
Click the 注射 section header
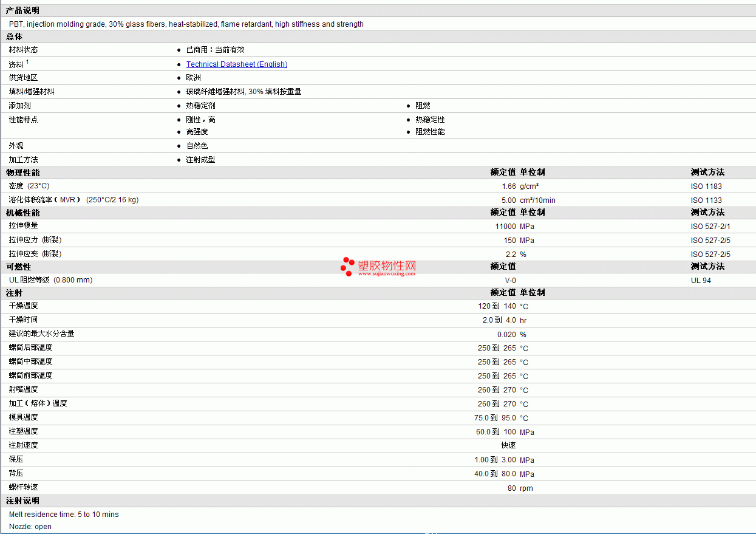15,293
